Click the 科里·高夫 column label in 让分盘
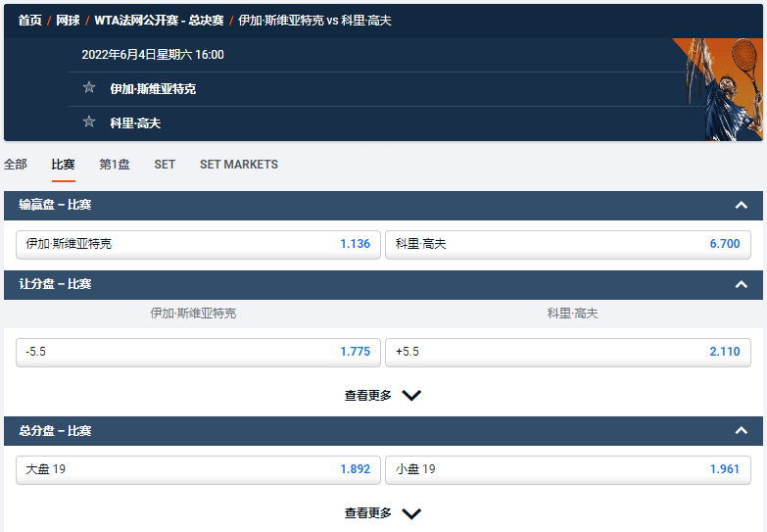 coord(572,314)
